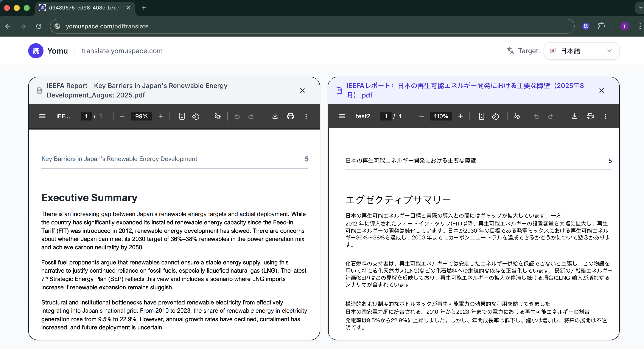The height and width of the screenshot is (349, 644).
Task: Open the target language dropdown showing 日本語
Action: (581, 51)
